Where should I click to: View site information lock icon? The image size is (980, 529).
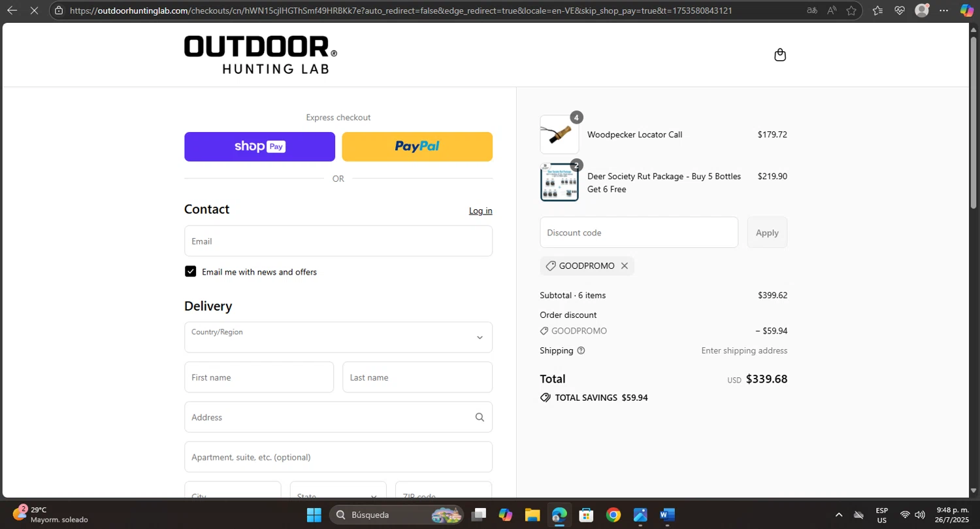[x=59, y=10]
